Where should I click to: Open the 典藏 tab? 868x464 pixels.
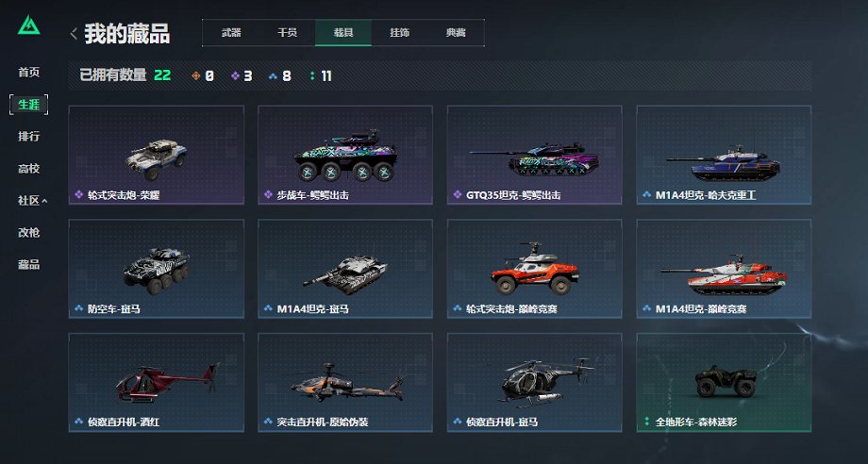click(x=456, y=33)
